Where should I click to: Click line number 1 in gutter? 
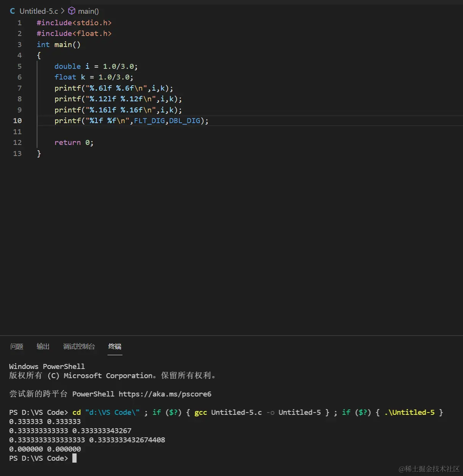(x=20, y=23)
